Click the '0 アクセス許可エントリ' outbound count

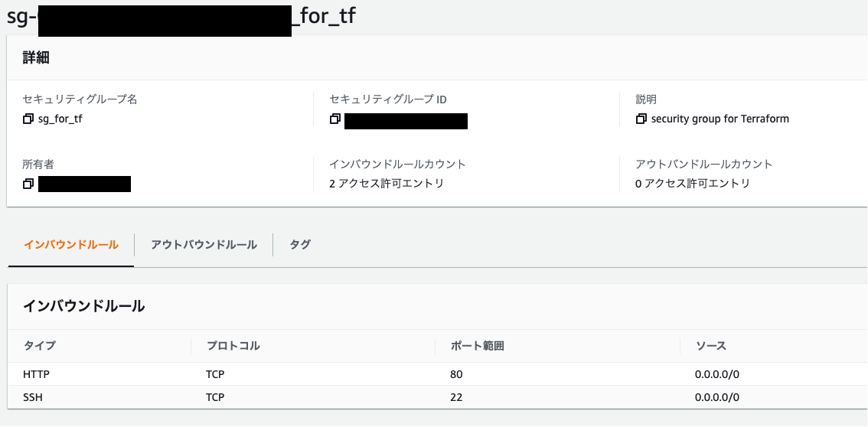tap(693, 184)
